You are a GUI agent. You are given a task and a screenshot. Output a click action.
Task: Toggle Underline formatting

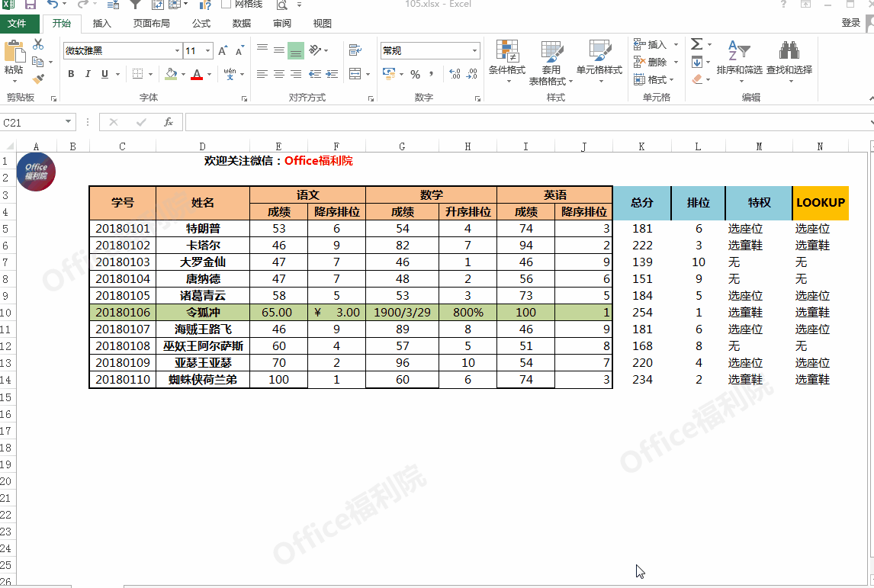tap(104, 74)
